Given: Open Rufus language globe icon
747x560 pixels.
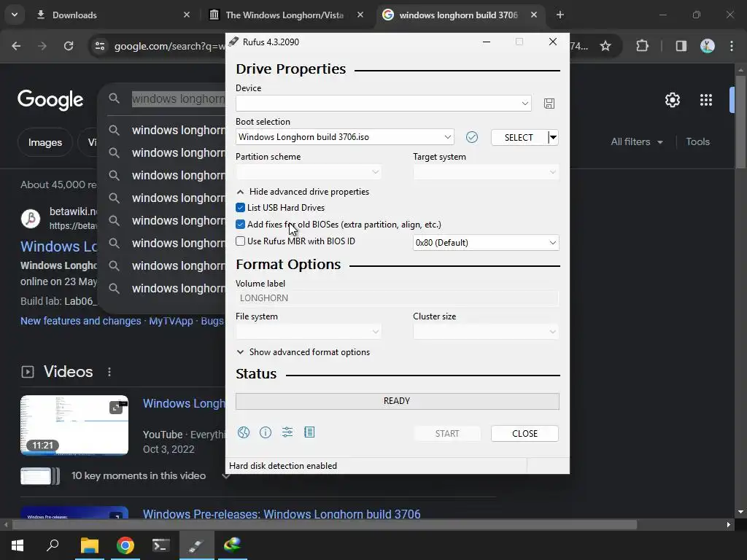Looking at the screenshot, I should 244,432.
